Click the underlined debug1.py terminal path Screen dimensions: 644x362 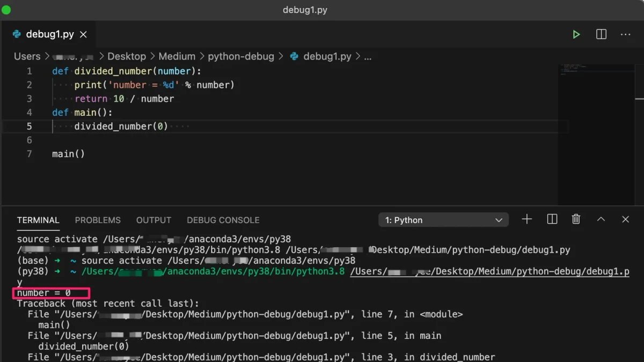point(489,271)
